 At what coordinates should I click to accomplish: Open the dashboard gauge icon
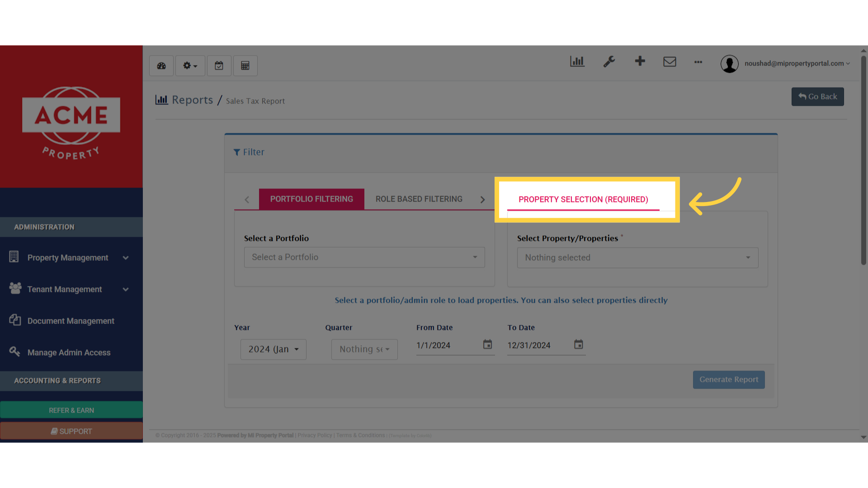click(x=161, y=66)
